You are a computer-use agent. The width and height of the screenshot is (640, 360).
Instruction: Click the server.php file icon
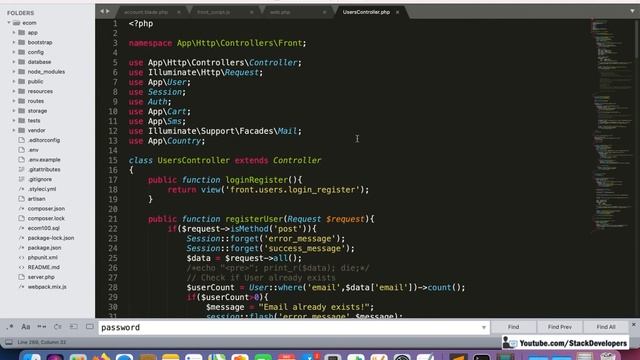[x=22, y=277]
